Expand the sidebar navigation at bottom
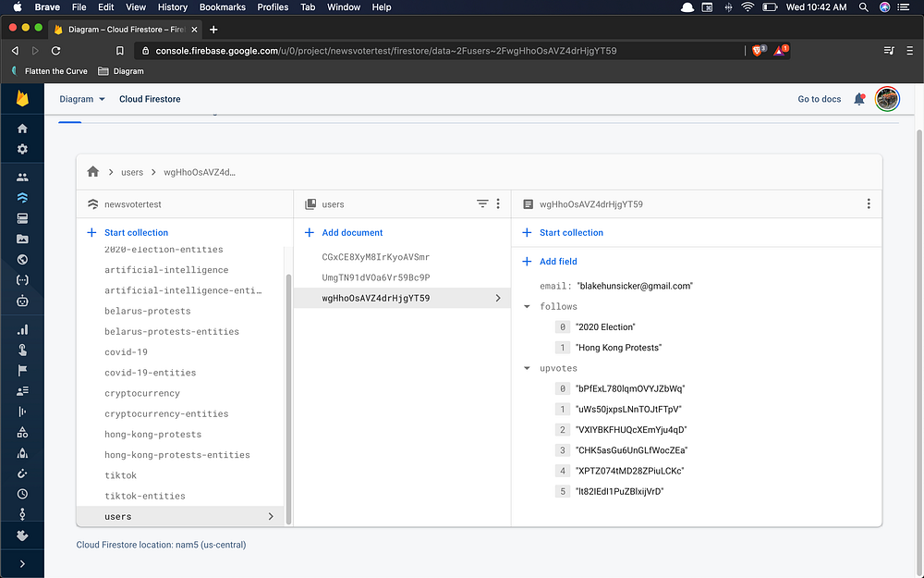Image resolution: width=924 pixels, height=578 pixels. [x=22, y=563]
